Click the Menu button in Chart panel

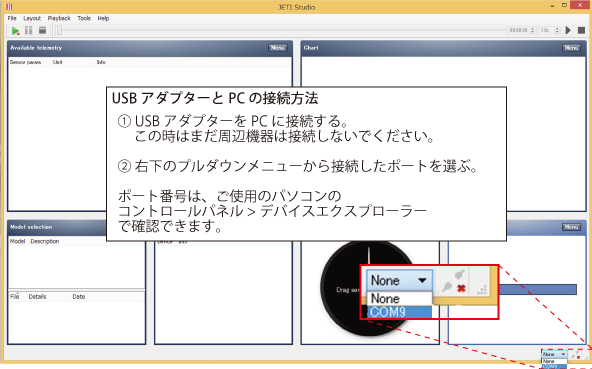[571, 48]
